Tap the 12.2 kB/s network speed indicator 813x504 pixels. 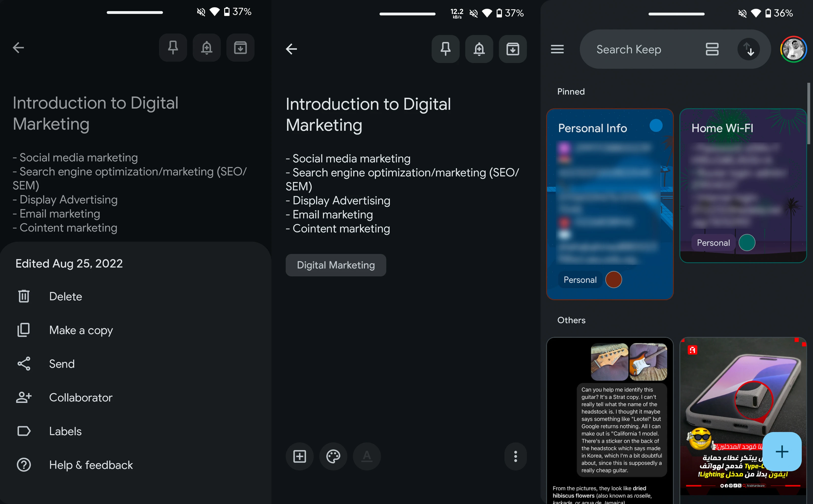tap(457, 14)
